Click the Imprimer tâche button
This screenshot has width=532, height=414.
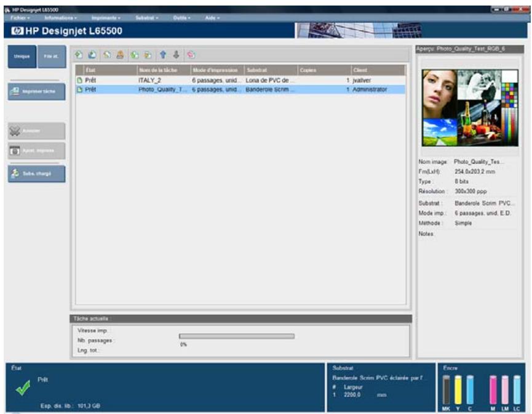(x=37, y=92)
